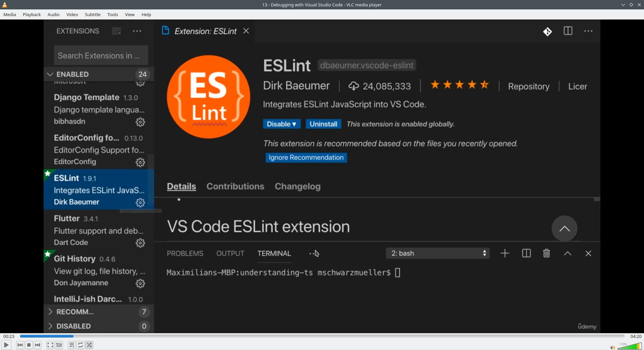Screen dimensions: 644x350
Task: Stop playback with the stop button
Action: click(x=29, y=345)
